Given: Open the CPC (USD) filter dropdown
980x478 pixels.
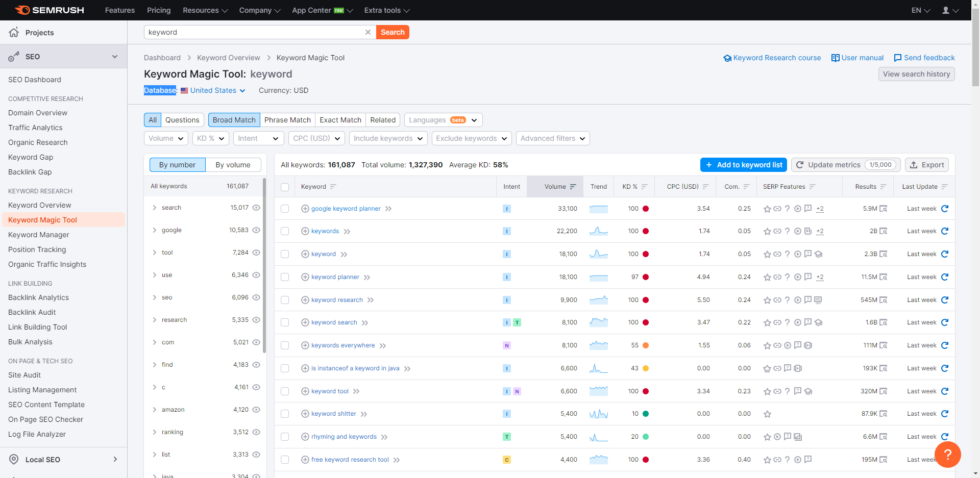Looking at the screenshot, I should coord(316,138).
